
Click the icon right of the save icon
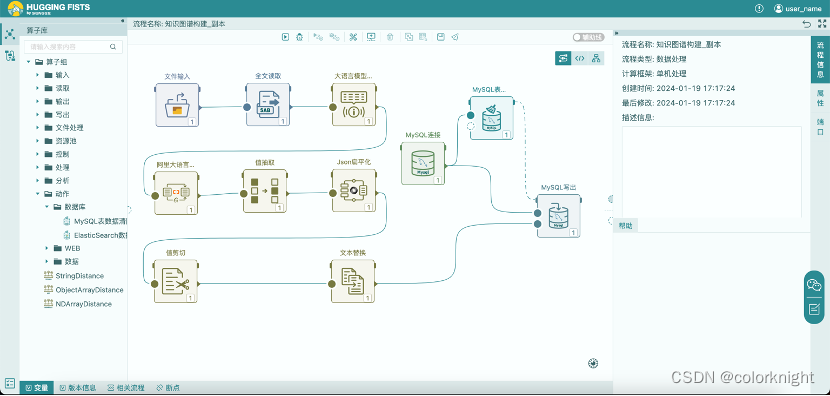click(455, 37)
